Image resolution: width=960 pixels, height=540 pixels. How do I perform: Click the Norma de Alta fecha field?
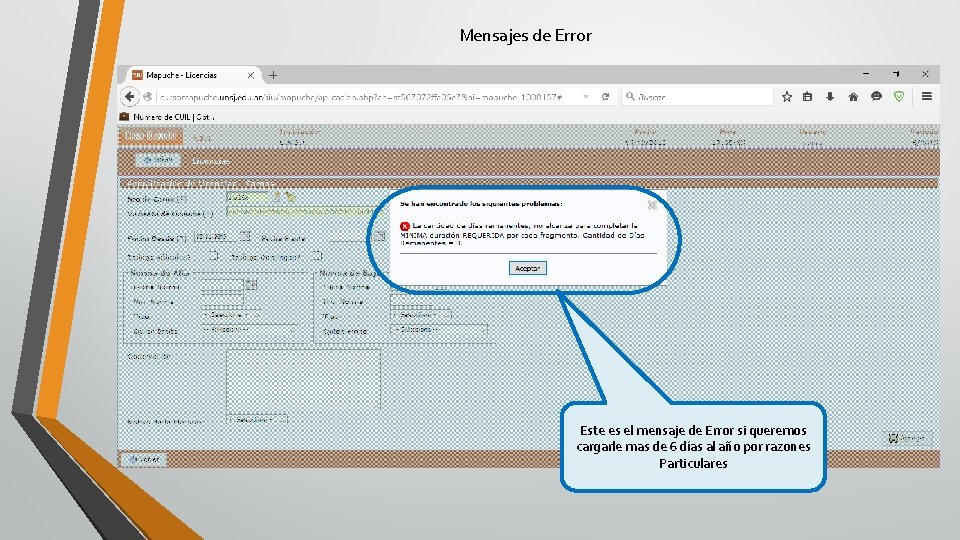click(x=222, y=285)
